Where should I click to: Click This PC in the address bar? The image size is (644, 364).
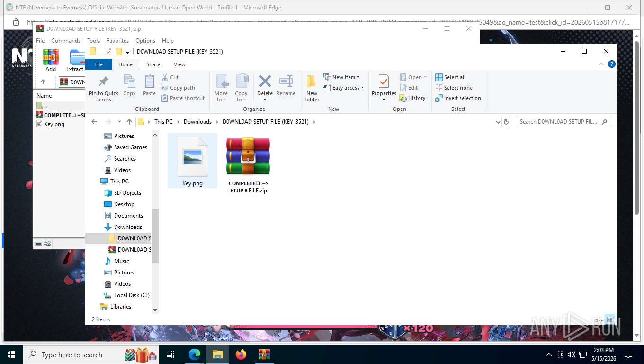[163, 122]
